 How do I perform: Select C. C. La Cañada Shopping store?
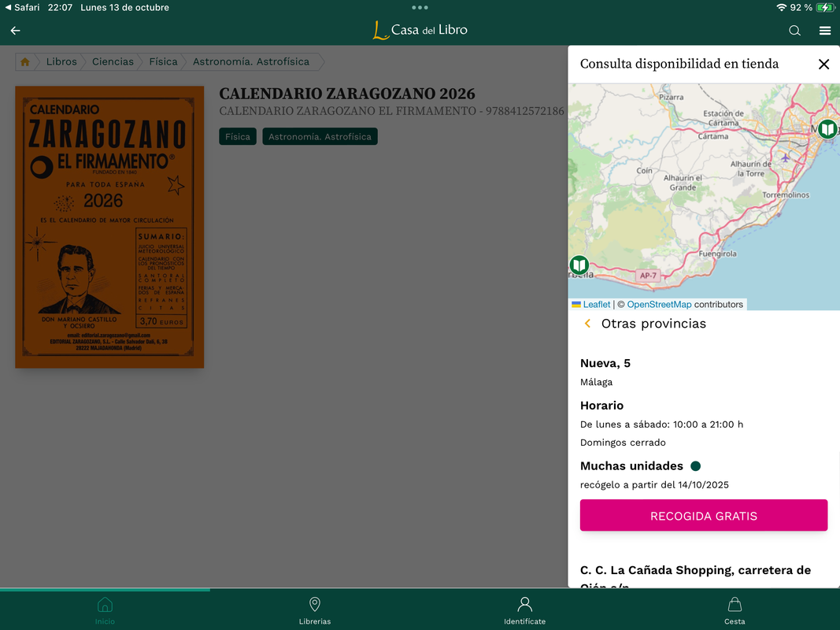[695, 576]
